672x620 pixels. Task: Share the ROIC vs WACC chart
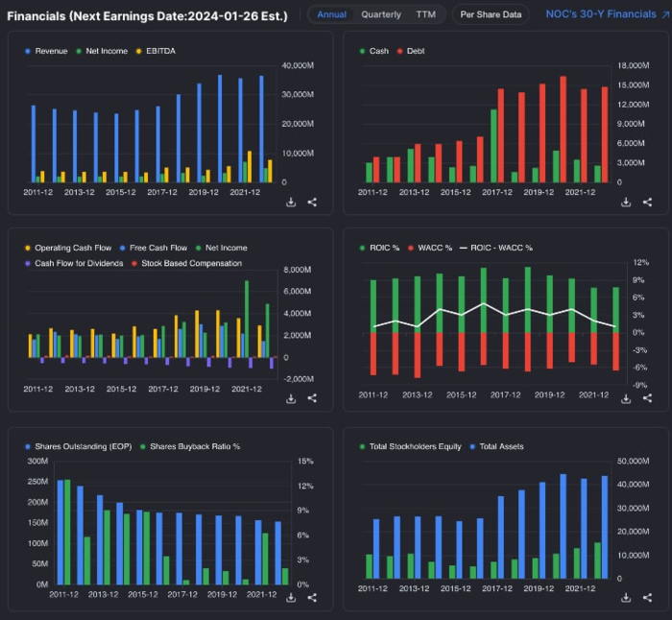(x=647, y=399)
